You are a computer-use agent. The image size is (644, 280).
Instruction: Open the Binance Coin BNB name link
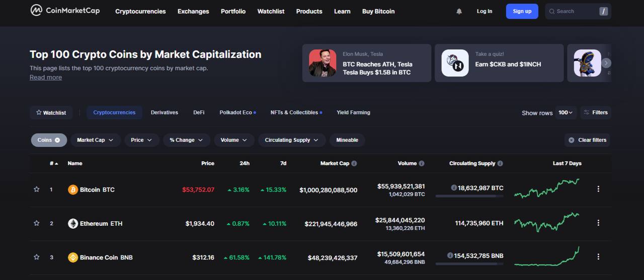106,257
